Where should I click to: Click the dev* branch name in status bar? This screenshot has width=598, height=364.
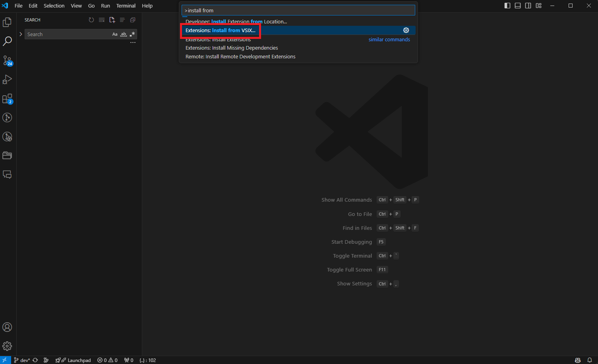pos(22,360)
